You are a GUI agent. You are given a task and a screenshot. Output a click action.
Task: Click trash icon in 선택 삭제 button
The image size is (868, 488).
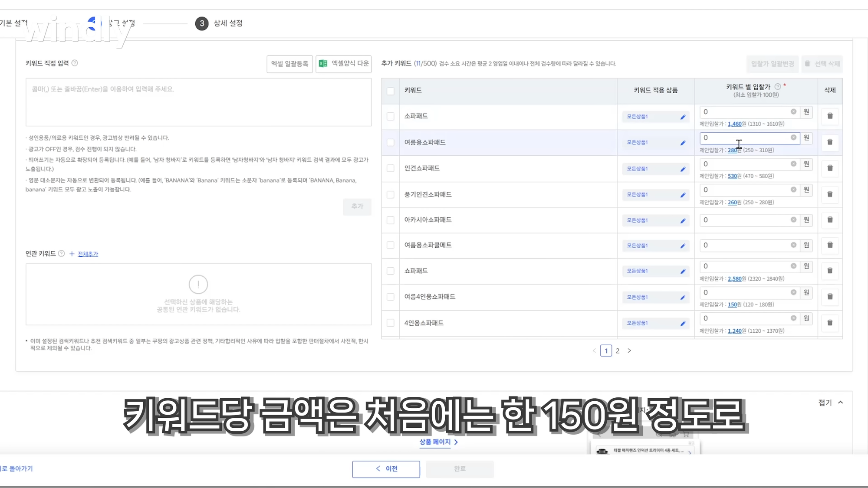807,64
